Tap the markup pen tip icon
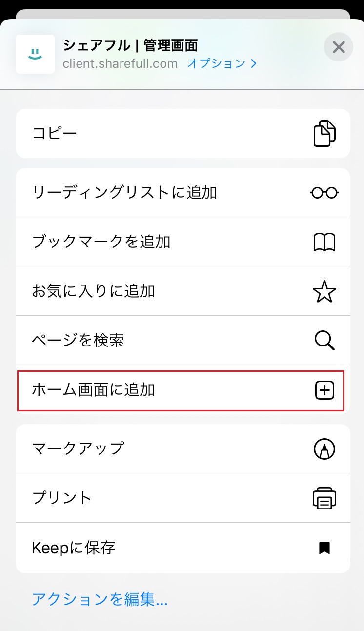 (x=324, y=448)
